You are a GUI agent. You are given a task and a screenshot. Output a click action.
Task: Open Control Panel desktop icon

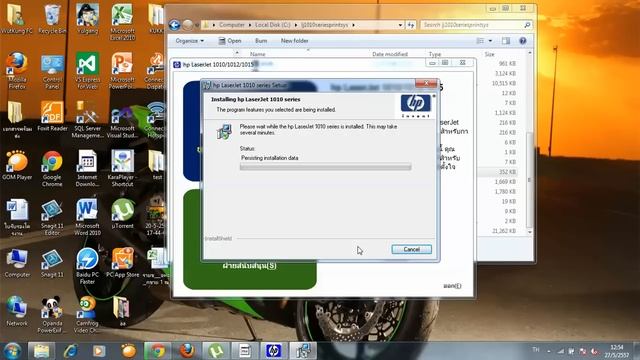[x=52, y=70]
